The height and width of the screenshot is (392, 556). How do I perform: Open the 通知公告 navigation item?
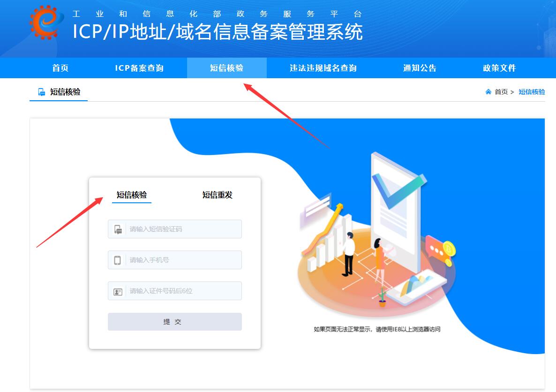[x=420, y=68]
